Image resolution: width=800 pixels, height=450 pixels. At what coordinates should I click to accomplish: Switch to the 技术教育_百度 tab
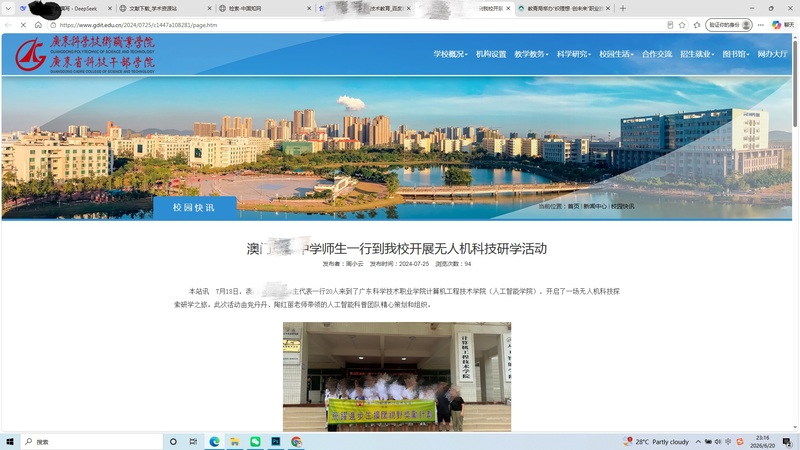(x=365, y=8)
